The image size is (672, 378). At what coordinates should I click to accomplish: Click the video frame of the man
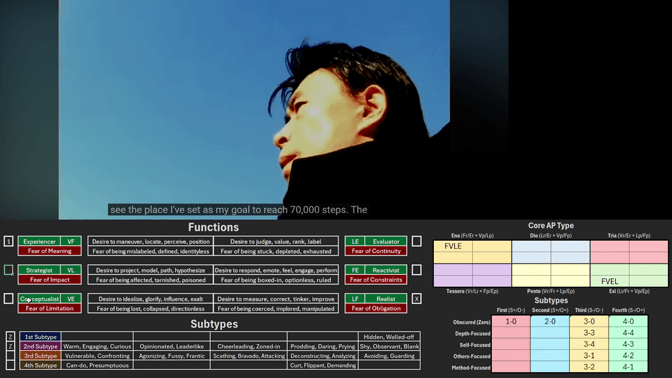coord(254,109)
